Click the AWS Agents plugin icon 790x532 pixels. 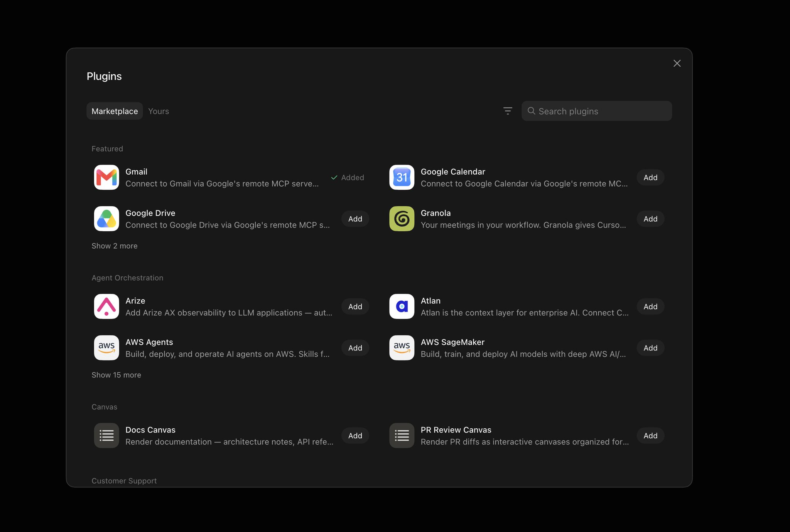[x=106, y=348]
